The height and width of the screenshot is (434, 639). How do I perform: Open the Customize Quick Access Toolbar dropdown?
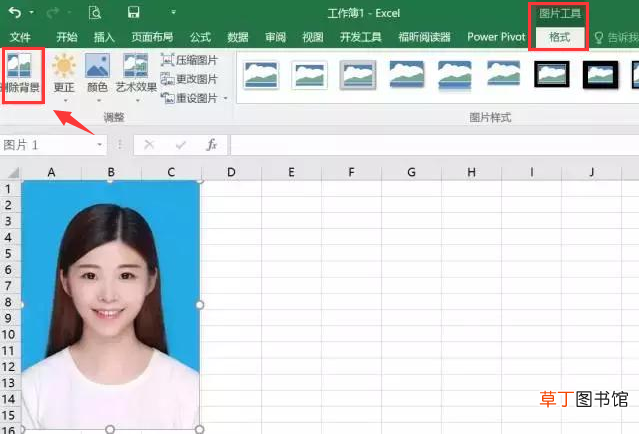click(174, 12)
